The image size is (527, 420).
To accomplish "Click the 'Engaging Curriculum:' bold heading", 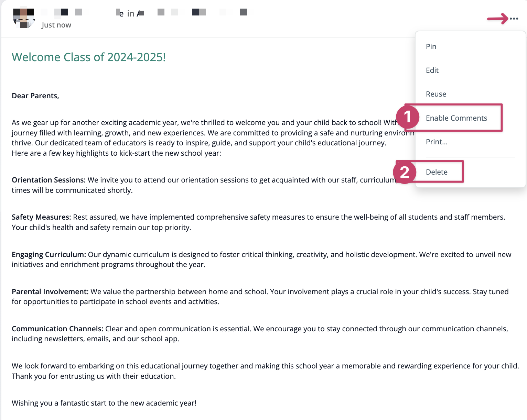I will coord(49,255).
